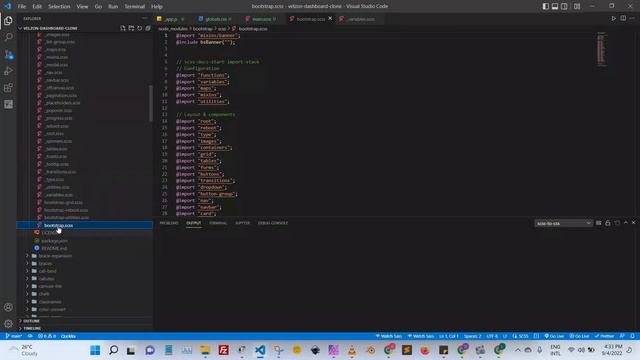Image resolution: width=640 pixels, height=360 pixels.
Task: Open editor More Actions ellipsis
Action: tap(632, 18)
